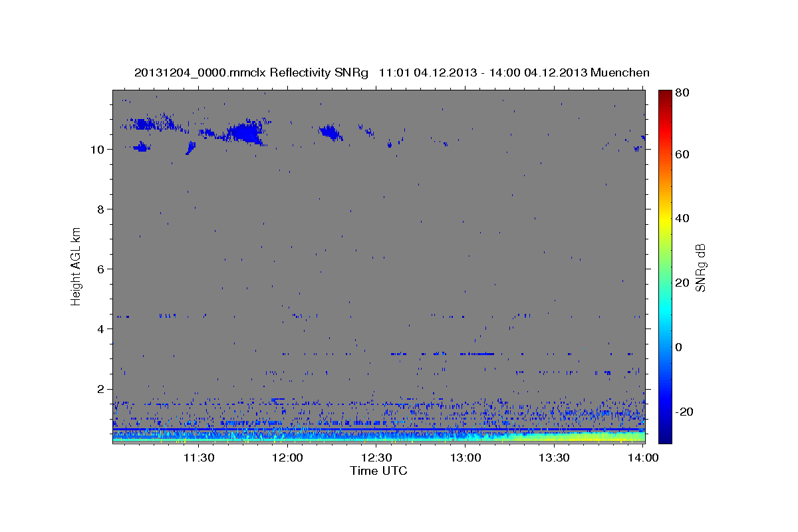Click the colorbar value 0
The image size is (798, 532).
click(680, 347)
